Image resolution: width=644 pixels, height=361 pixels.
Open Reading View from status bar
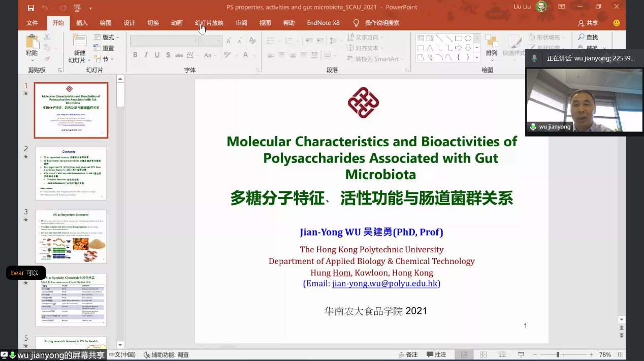[x=502, y=354]
